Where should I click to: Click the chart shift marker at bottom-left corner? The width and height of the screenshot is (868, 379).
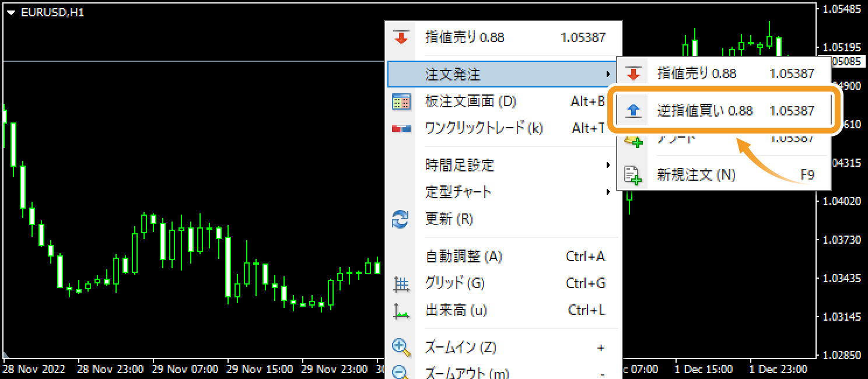(x=6, y=355)
